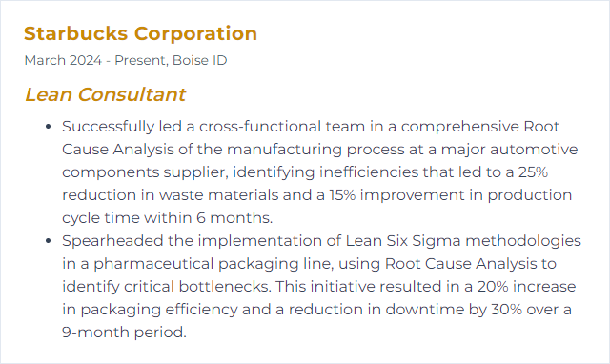The width and height of the screenshot is (610, 364).
Task: Click the second bullet point marker
Action: coord(49,241)
